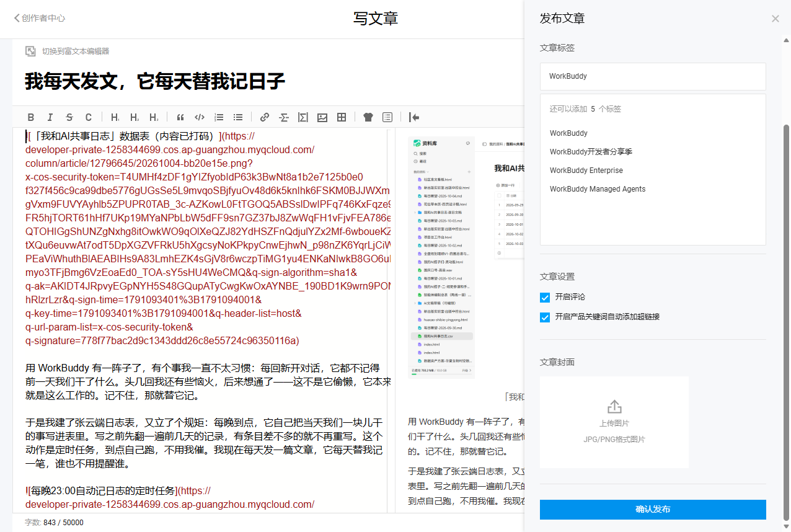
Task: Insert a table with the grid icon
Action: point(342,117)
